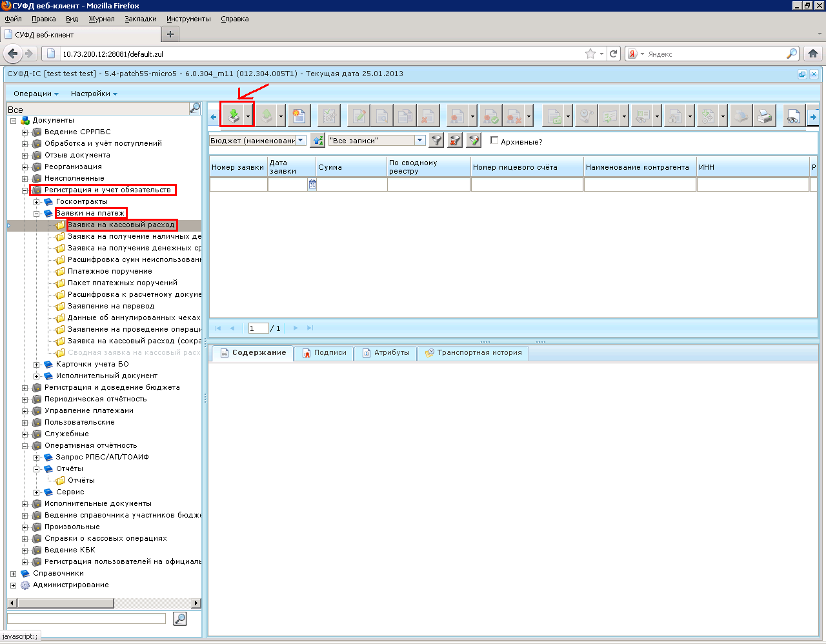
Task: Click the edit filter funnel pencil icon
Action: [474, 140]
